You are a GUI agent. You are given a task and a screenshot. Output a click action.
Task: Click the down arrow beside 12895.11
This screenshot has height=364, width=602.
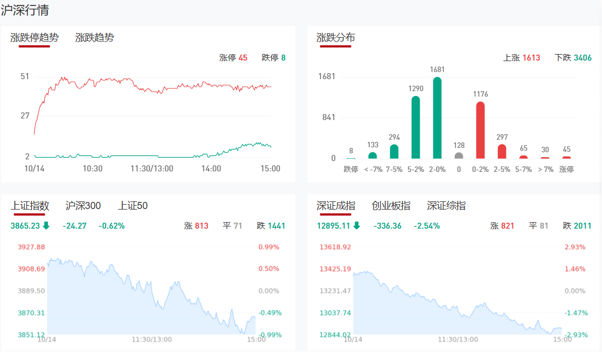pos(356,225)
